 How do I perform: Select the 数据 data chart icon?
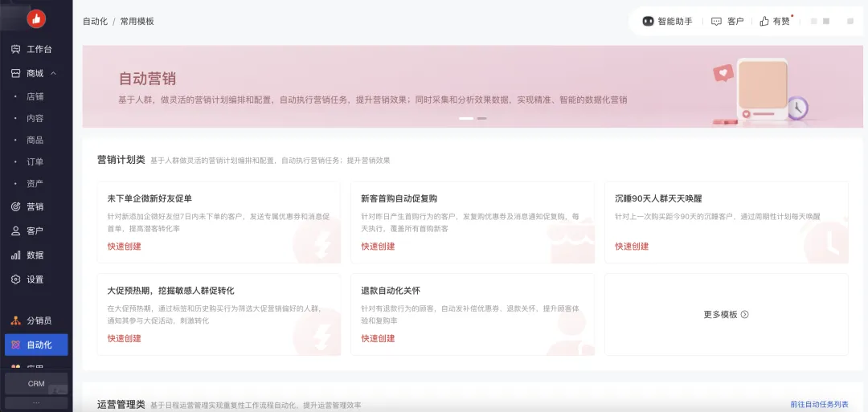(15, 255)
